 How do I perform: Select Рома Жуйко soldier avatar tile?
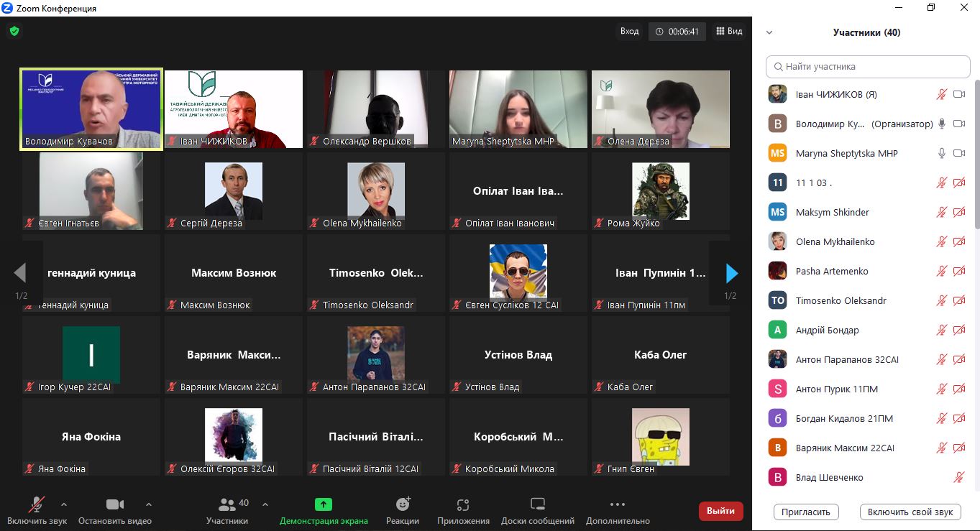point(661,191)
